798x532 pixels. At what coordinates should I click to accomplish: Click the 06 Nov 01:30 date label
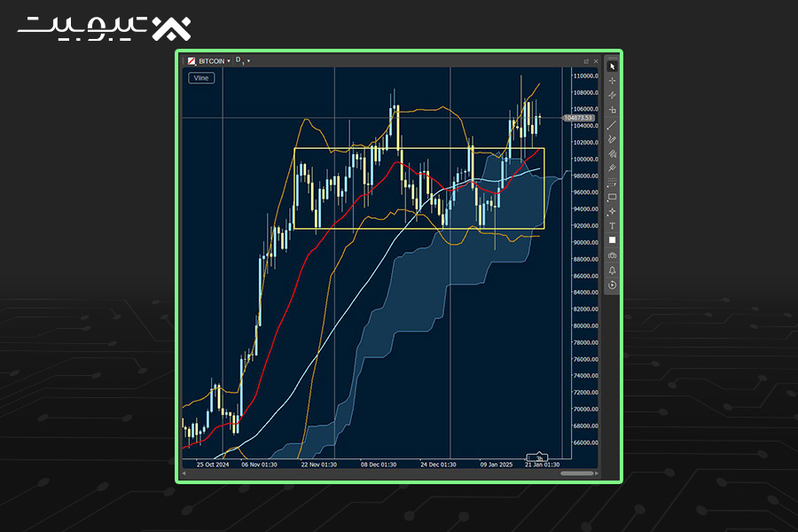260,465
